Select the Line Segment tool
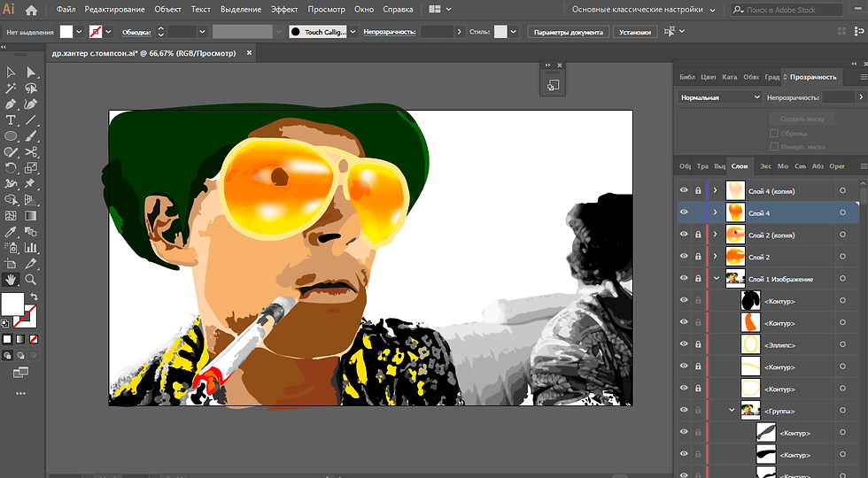 31,120
